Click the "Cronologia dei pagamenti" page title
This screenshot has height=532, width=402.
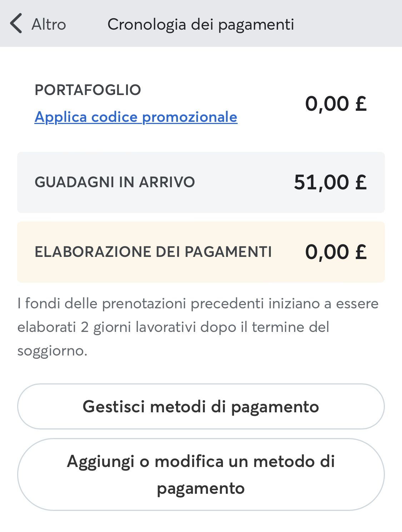pos(200,25)
